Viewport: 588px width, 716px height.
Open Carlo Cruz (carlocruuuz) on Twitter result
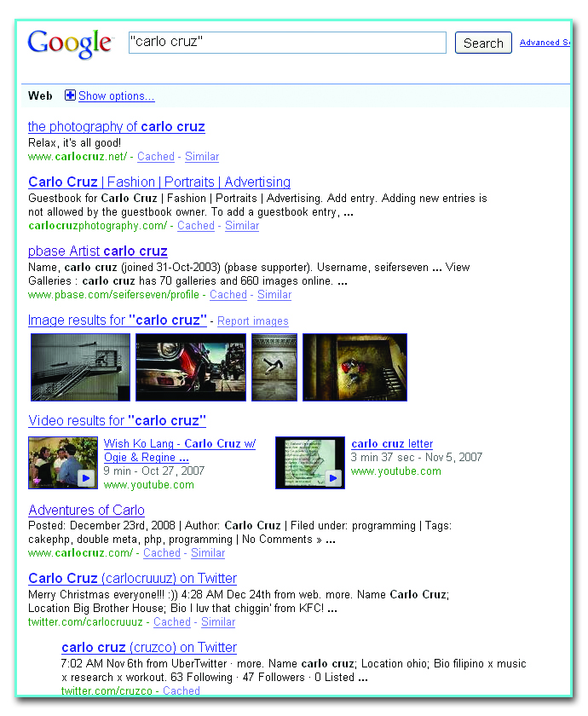[132, 579]
